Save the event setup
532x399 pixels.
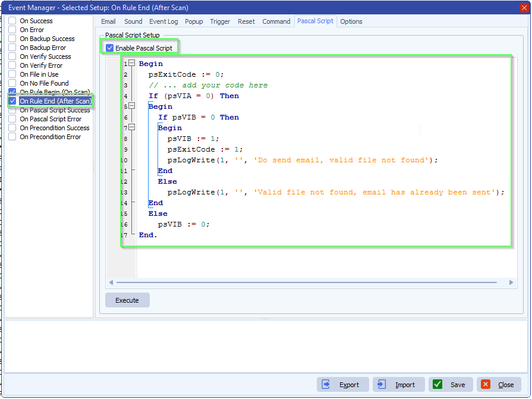pos(451,384)
